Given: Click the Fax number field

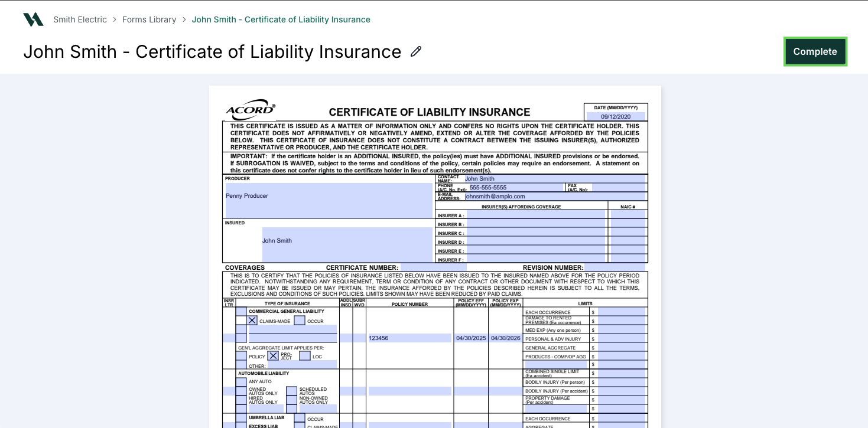Looking at the screenshot, I should [x=619, y=187].
